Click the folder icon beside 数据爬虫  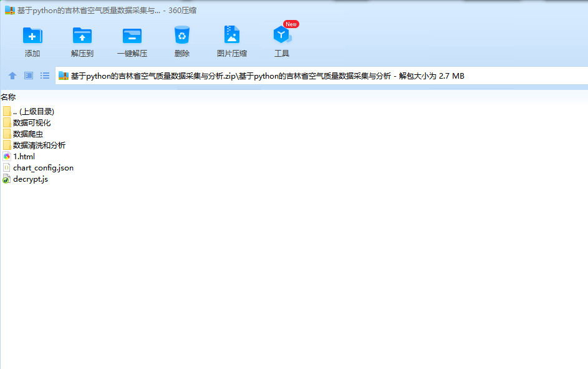pos(7,134)
